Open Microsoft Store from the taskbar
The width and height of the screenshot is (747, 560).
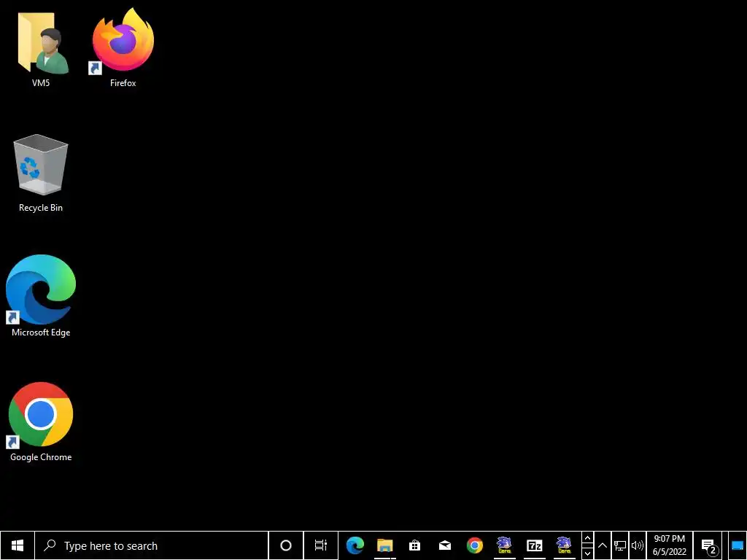coord(414,545)
